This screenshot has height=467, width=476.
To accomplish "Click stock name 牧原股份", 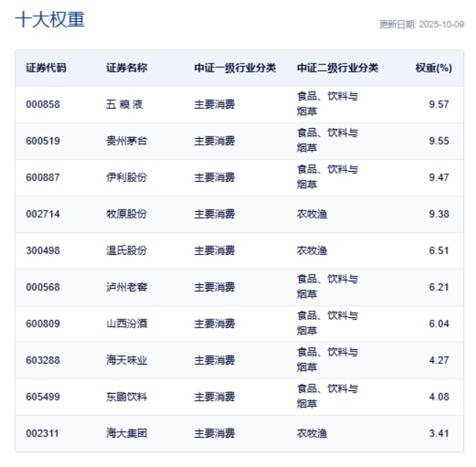I will pyautogui.click(x=126, y=214).
